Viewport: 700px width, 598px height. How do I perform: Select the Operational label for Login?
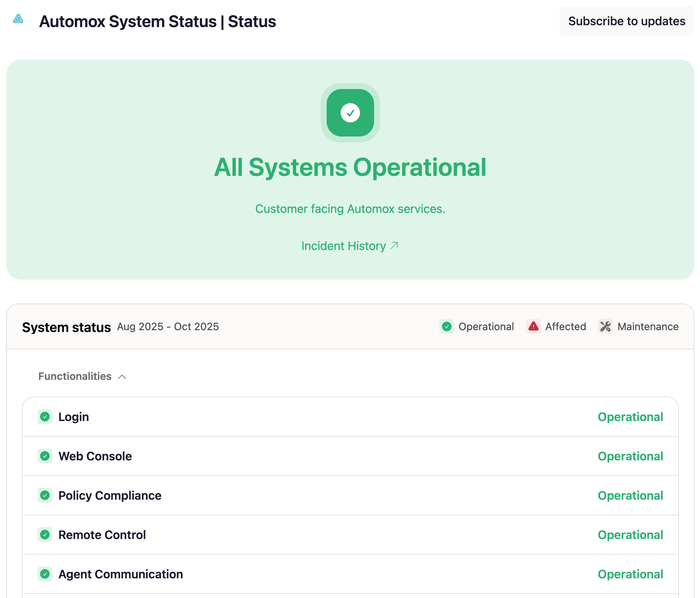click(x=630, y=417)
